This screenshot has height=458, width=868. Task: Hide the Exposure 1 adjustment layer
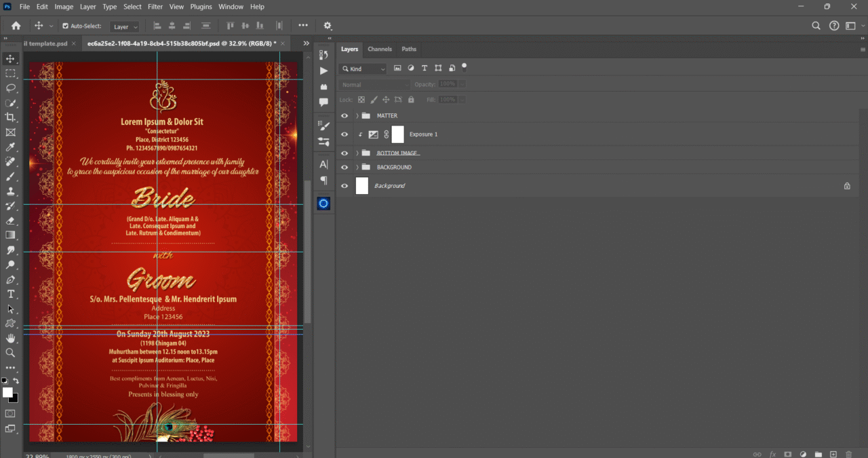pos(344,134)
